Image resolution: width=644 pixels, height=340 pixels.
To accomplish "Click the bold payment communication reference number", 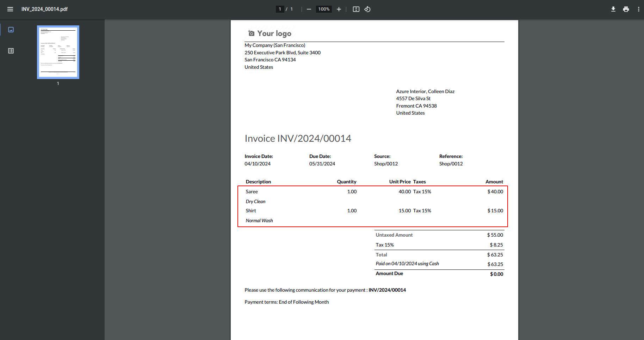I will 387,290.
